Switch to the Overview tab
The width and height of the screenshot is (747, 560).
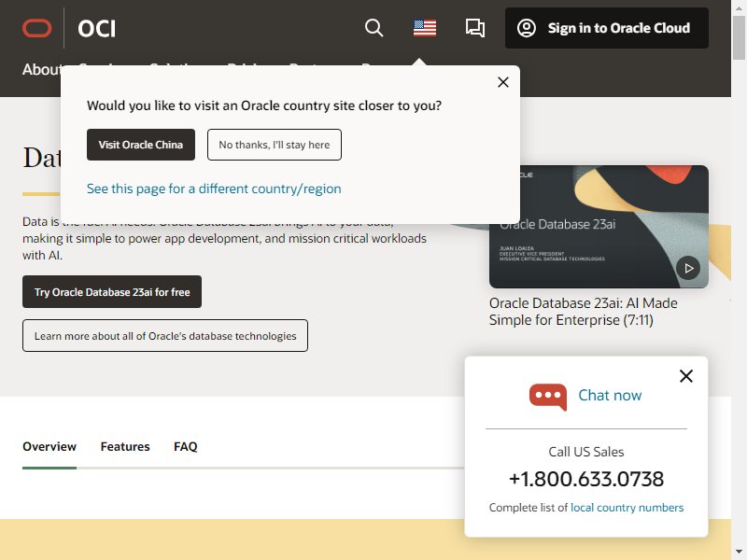pos(49,447)
